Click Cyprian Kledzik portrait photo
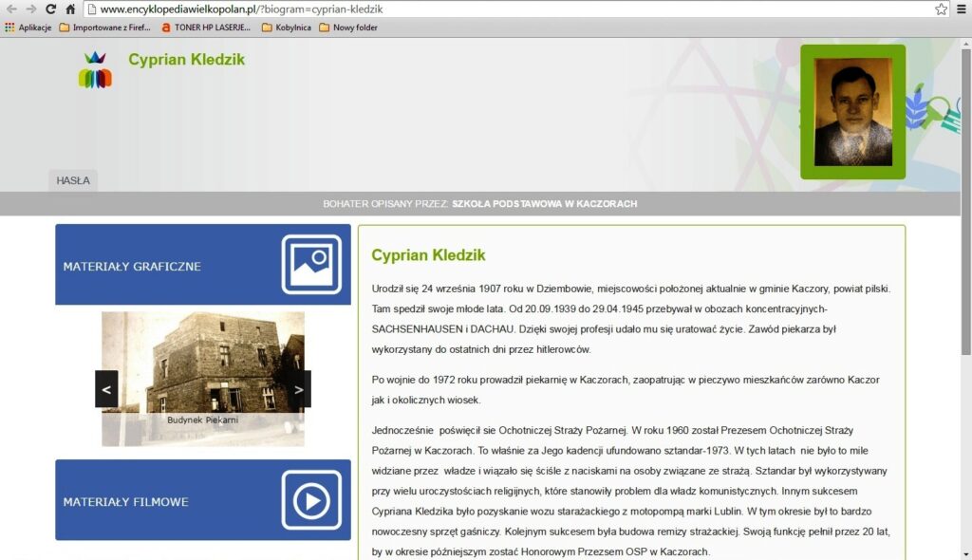 point(853,112)
